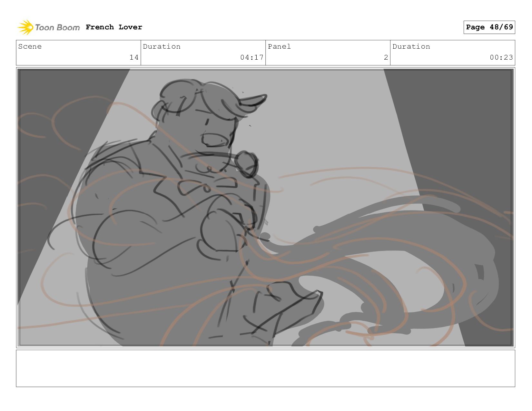Select the 'French Lover' project title
The height and width of the screenshot is (411, 532).
pyautogui.click(x=114, y=27)
